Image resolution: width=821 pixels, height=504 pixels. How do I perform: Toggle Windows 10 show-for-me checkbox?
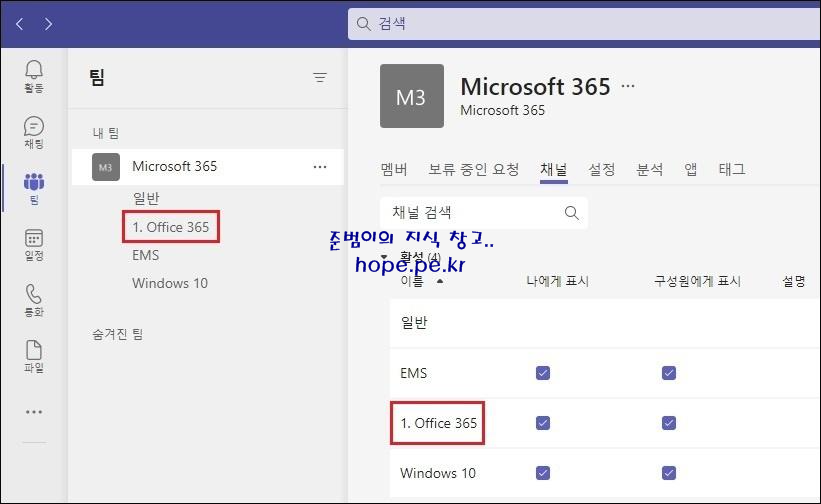543,473
